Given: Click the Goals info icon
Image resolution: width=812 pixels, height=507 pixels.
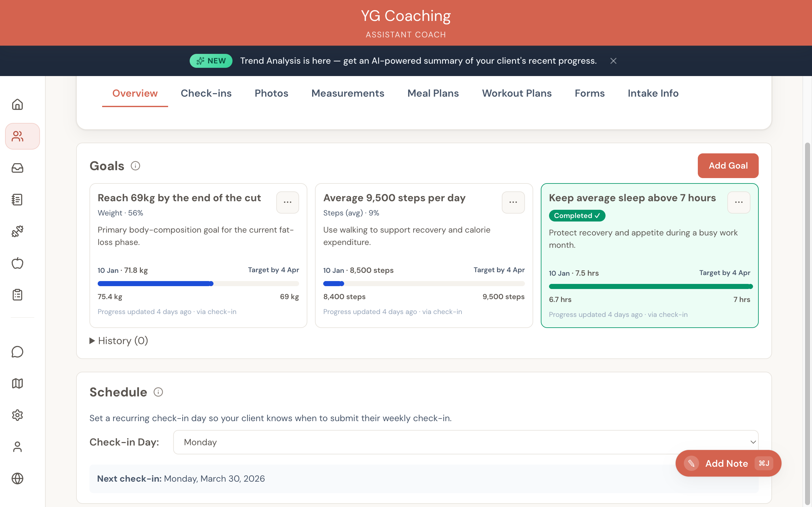Looking at the screenshot, I should coord(135,165).
